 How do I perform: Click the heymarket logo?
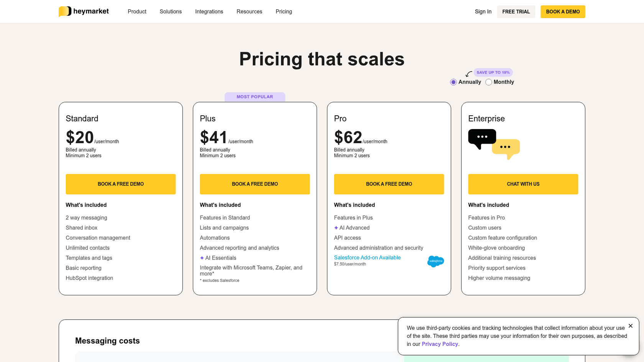tap(84, 11)
